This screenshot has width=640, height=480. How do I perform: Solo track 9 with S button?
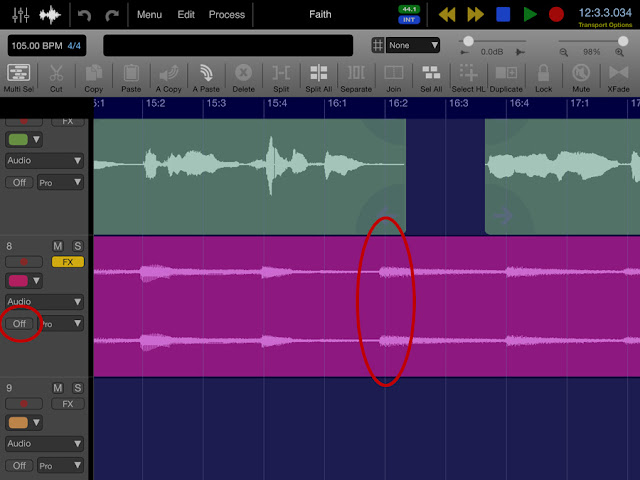click(78, 388)
